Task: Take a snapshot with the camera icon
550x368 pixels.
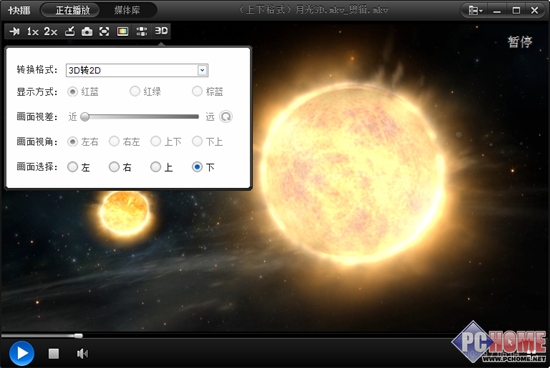Action: pos(87,32)
